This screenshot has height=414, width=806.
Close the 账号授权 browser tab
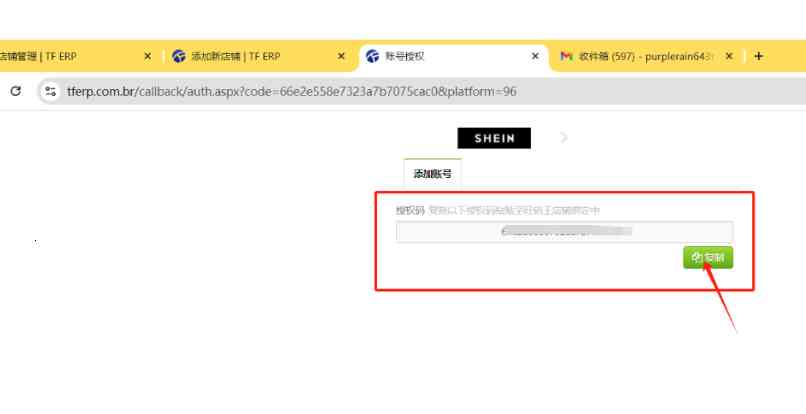click(535, 56)
